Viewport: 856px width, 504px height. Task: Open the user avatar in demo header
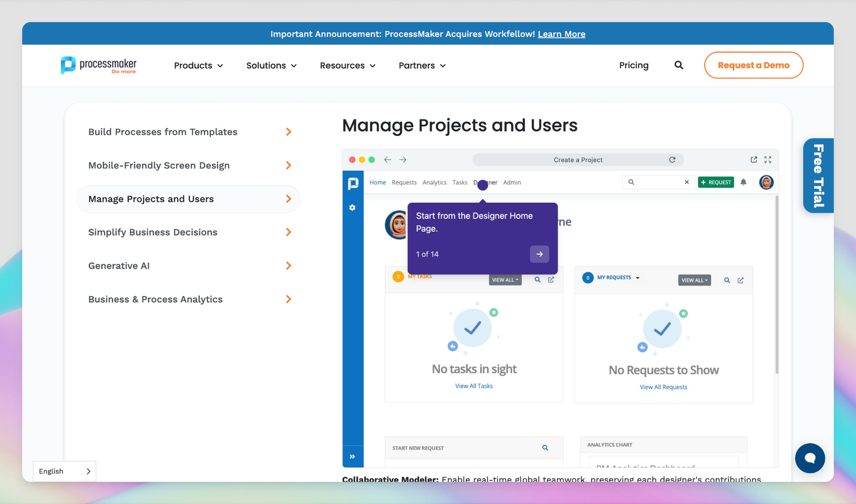(766, 182)
